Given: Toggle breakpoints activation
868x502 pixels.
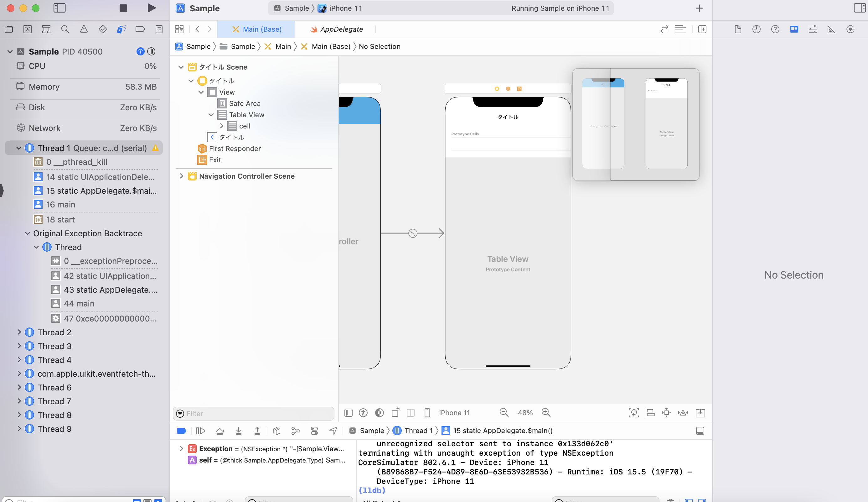Looking at the screenshot, I should click(181, 431).
